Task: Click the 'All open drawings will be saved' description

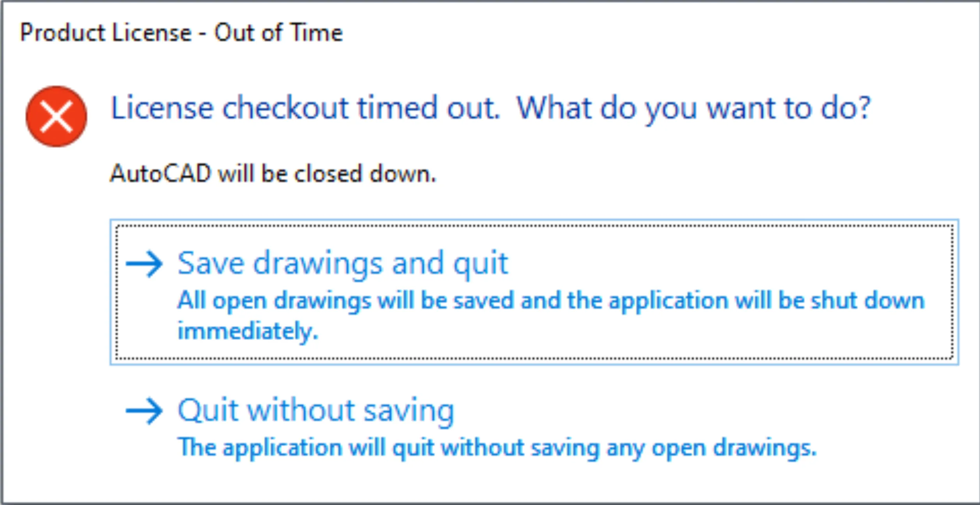Action: coord(550,301)
